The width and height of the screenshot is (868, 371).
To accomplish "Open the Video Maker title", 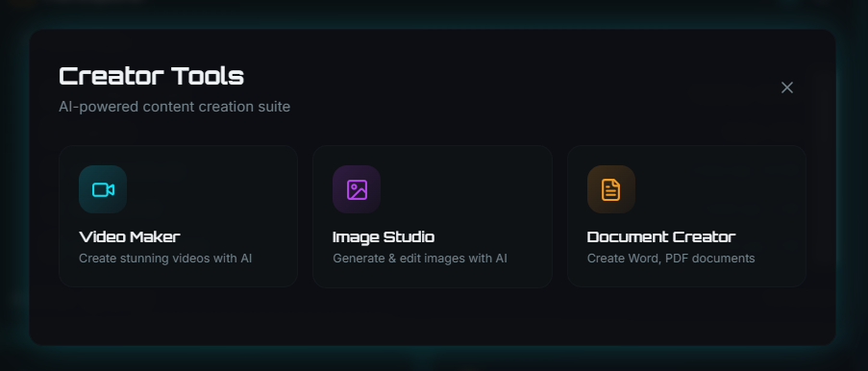I will (x=130, y=237).
